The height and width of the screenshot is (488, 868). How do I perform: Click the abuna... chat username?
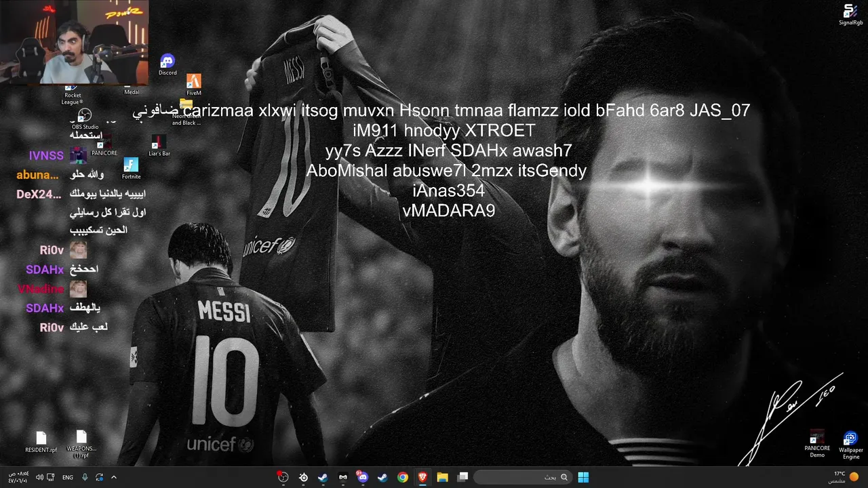[37, 175]
